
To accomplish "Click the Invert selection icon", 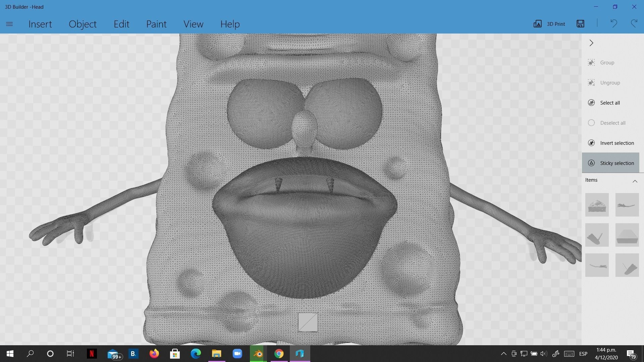I will coord(591,143).
